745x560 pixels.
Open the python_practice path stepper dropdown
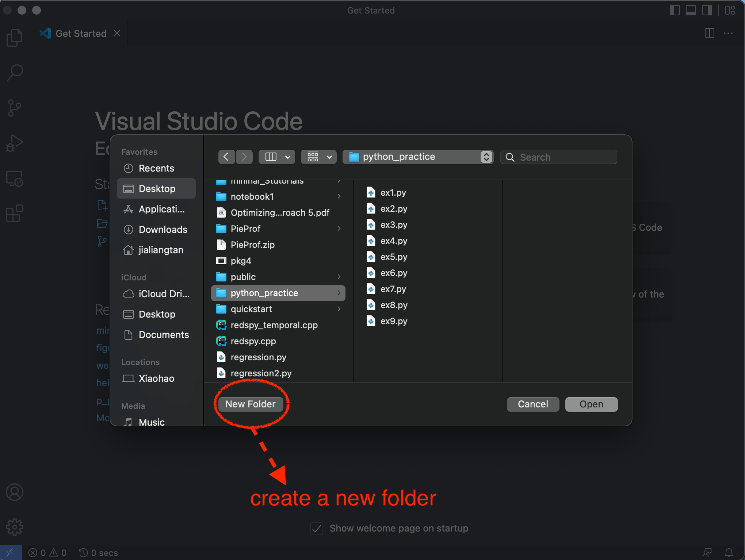[x=485, y=157]
